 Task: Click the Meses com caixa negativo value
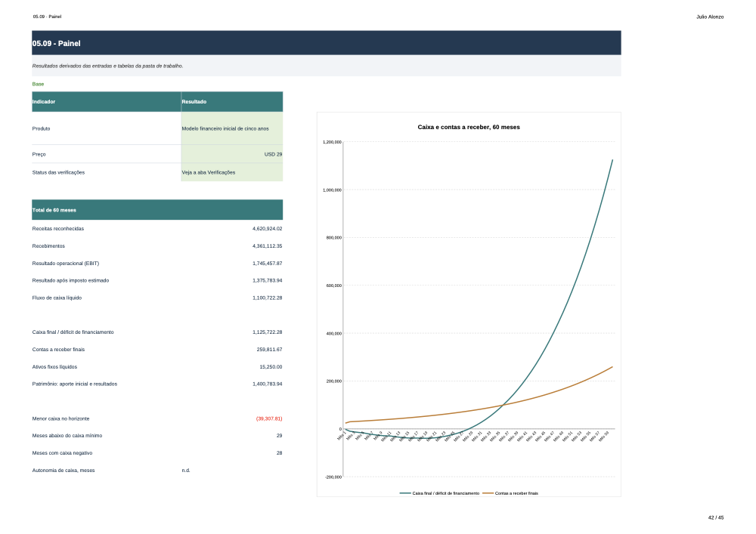(279, 453)
